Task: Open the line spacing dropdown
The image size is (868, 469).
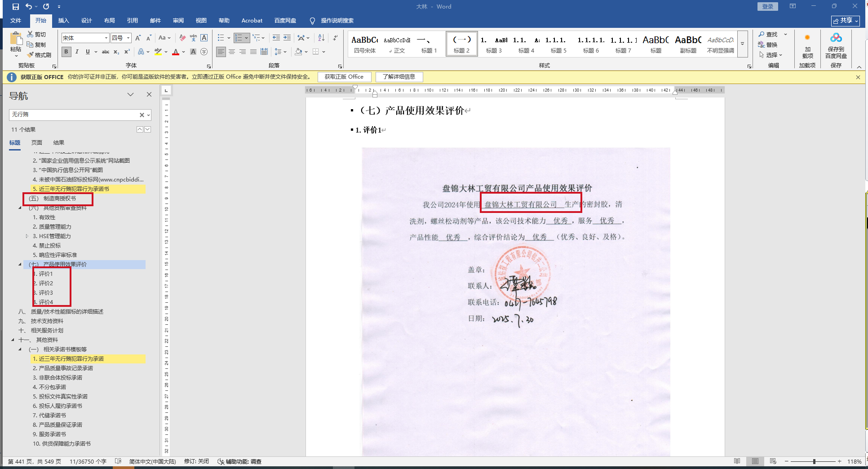Action: tap(280, 52)
